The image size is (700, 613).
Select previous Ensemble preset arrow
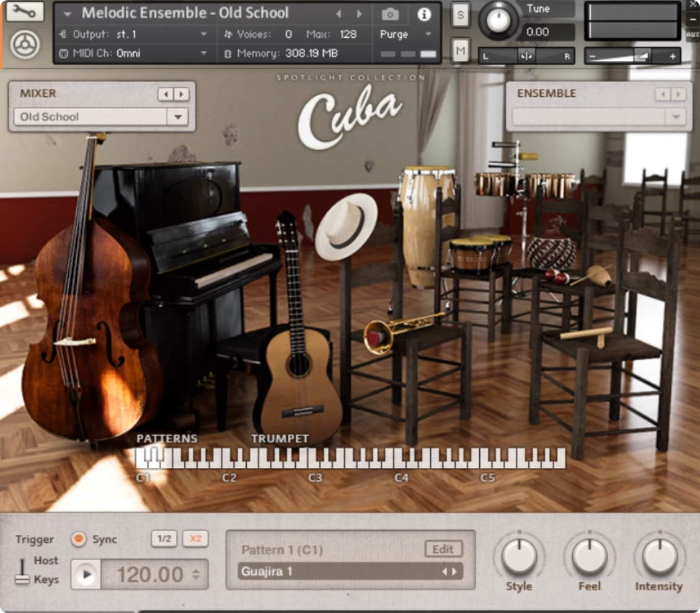pos(663,94)
